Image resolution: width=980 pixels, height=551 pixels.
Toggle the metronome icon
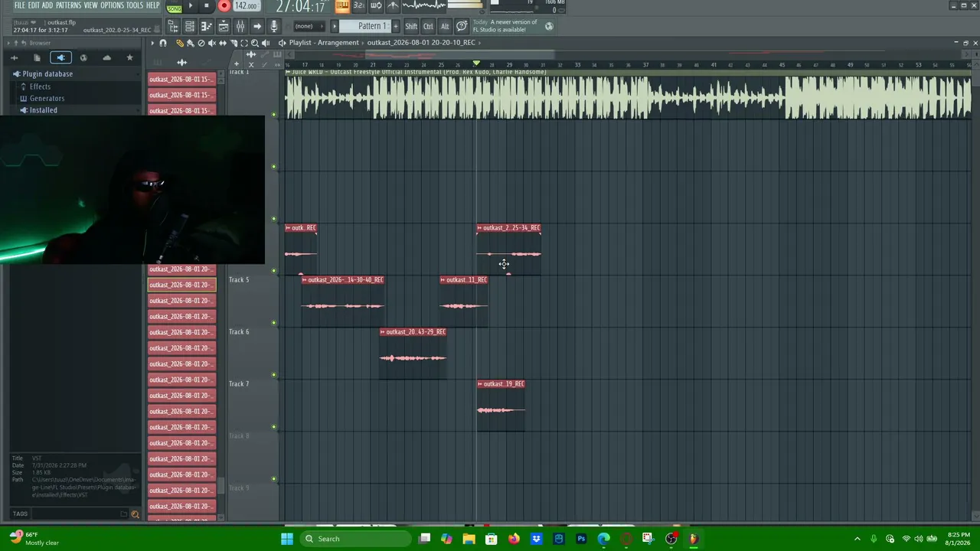(393, 6)
